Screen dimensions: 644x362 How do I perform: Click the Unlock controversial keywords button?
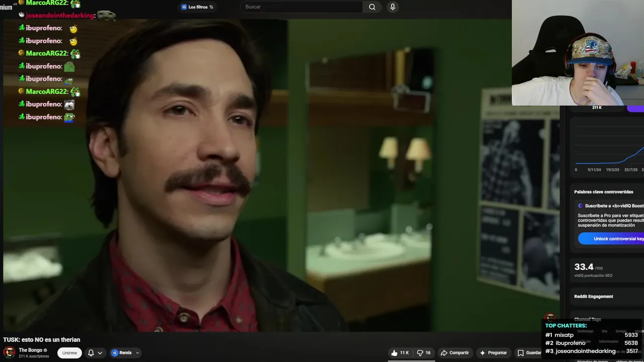tap(611, 239)
